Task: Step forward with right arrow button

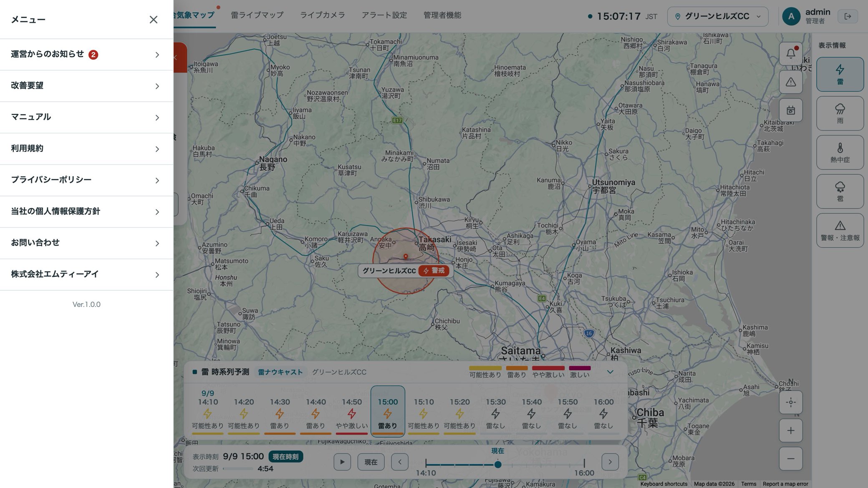Action: pos(610,462)
